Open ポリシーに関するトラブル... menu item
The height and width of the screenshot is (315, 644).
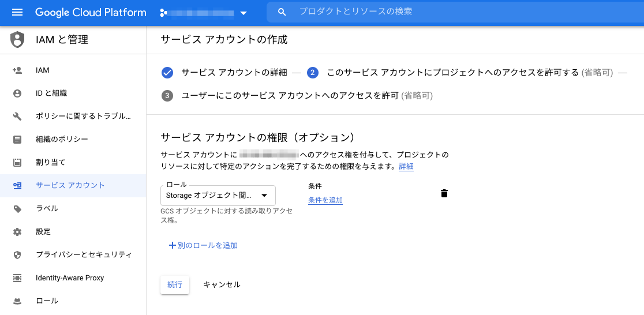click(x=73, y=117)
